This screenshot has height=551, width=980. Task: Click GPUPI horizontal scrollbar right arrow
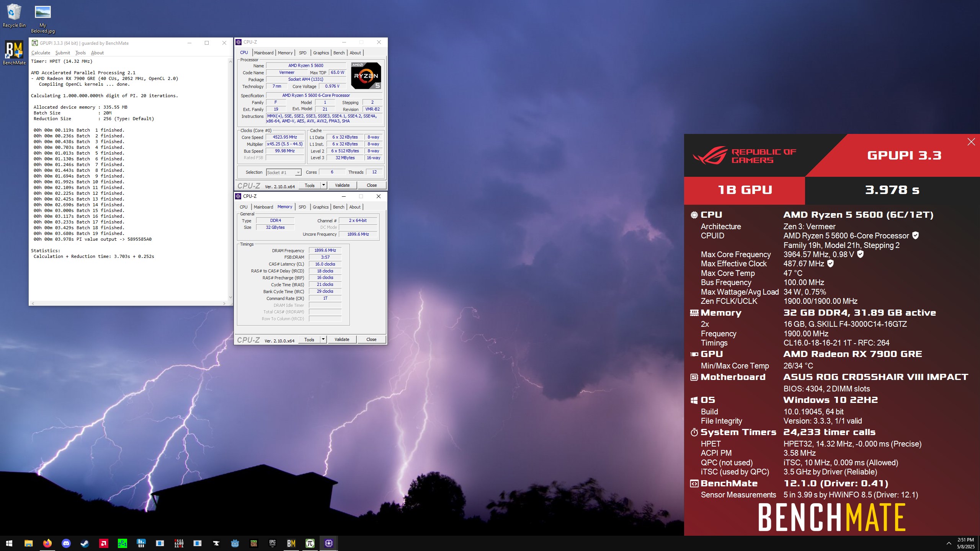[x=224, y=303]
